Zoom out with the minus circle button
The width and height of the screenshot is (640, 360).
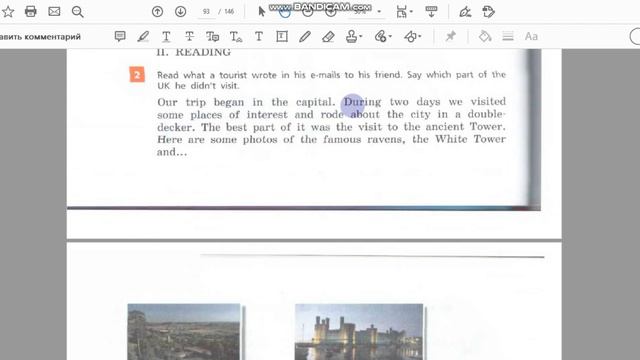308,11
